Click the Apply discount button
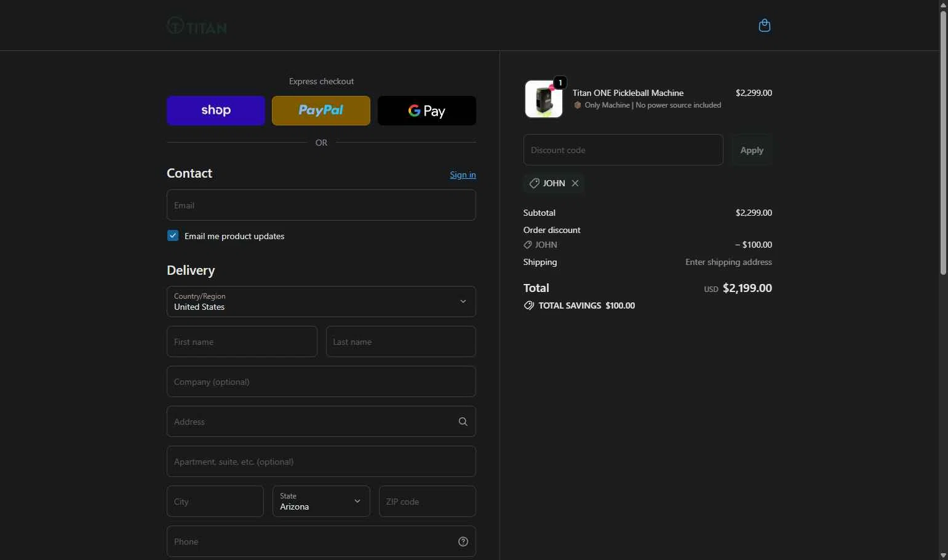 pyautogui.click(x=752, y=150)
